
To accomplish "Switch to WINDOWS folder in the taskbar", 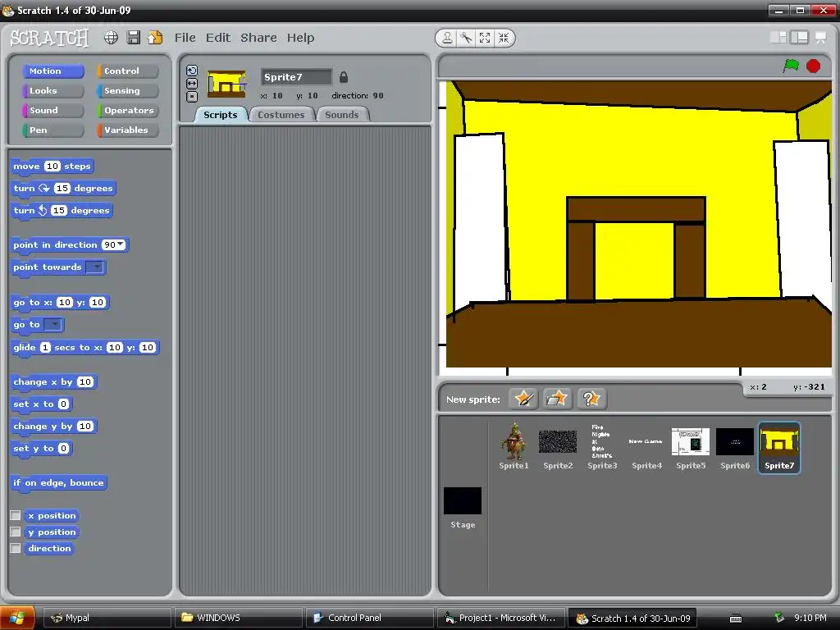I will click(x=239, y=618).
